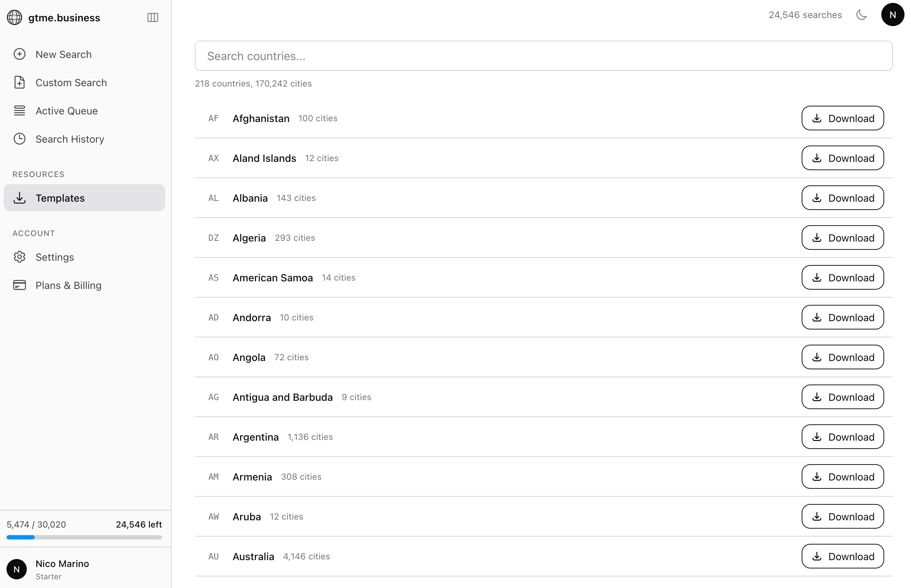
Task: Download the Australia template
Action: (842, 556)
